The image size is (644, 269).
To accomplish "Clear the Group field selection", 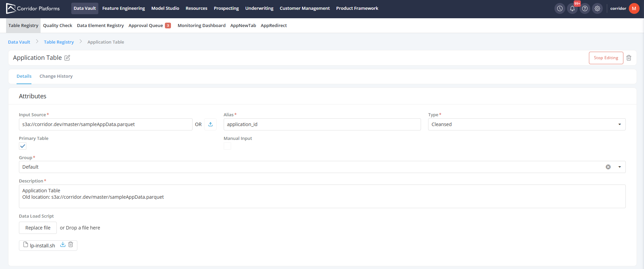I will tap(608, 167).
